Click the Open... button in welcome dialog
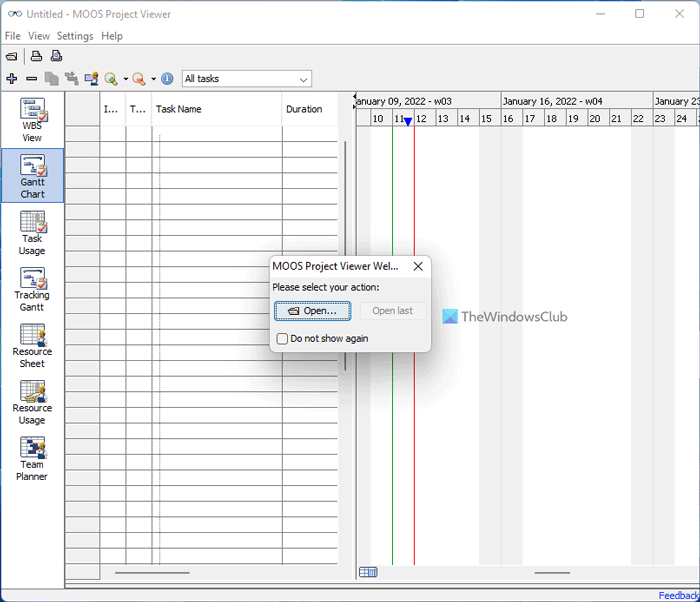This screenshot has width=700, height=602. [x=313, y=311]
